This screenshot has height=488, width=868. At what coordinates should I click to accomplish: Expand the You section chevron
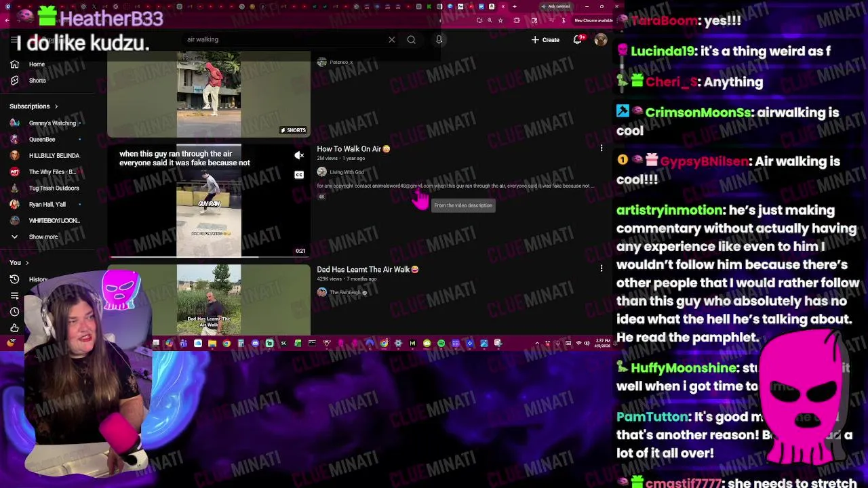pos(27,263)
